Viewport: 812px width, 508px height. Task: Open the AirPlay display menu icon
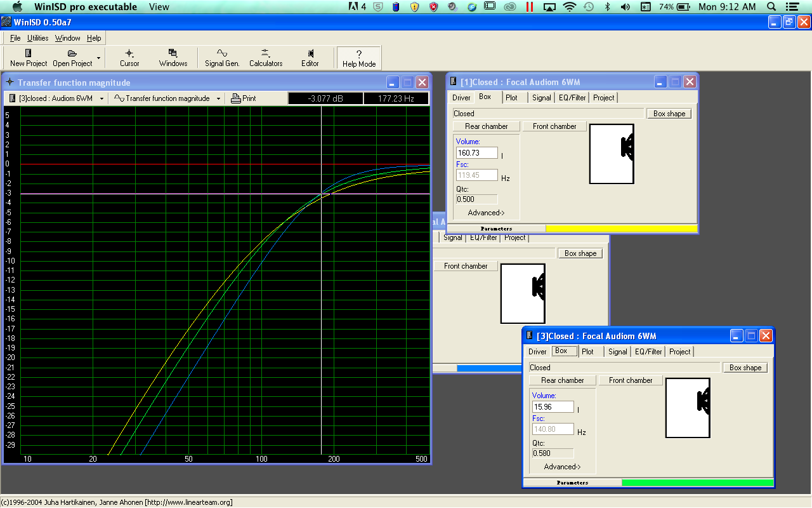pos(549,7)
